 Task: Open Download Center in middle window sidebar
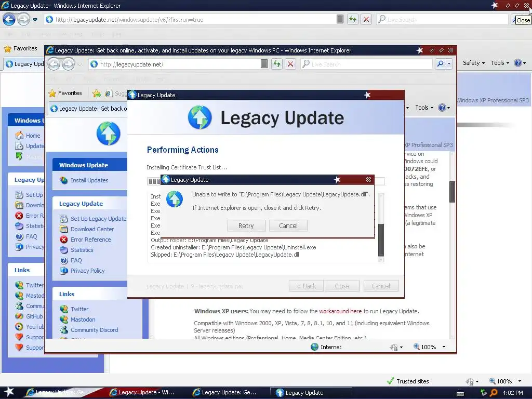click(92, 229)
